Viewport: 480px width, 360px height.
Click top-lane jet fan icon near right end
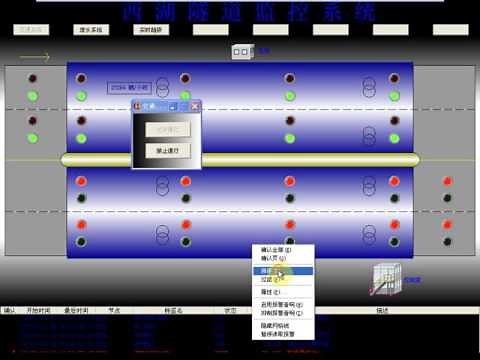pos(369,87)
